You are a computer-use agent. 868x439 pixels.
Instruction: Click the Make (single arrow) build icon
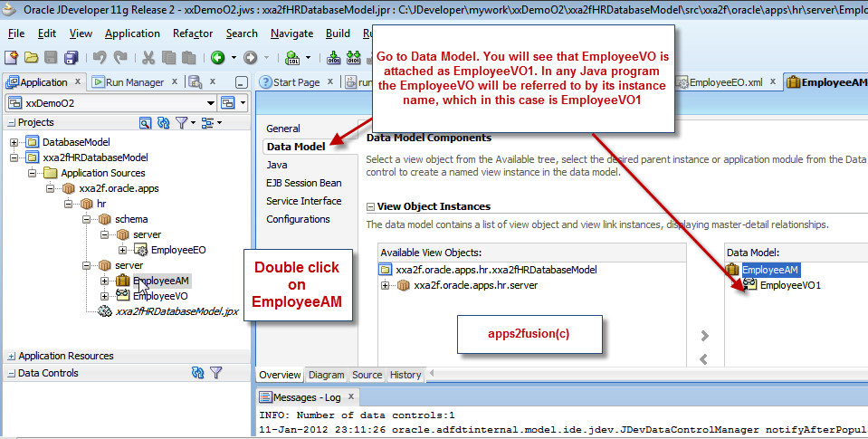(x=334, y=57)
